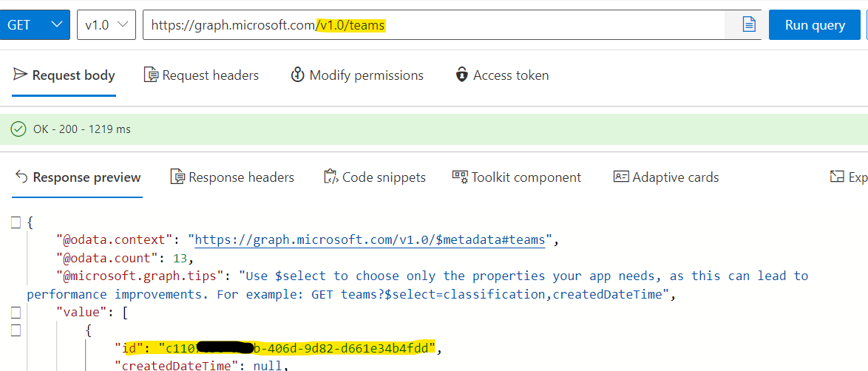
Task: Switch to the Response preview tab
Action: pos(77,177)
